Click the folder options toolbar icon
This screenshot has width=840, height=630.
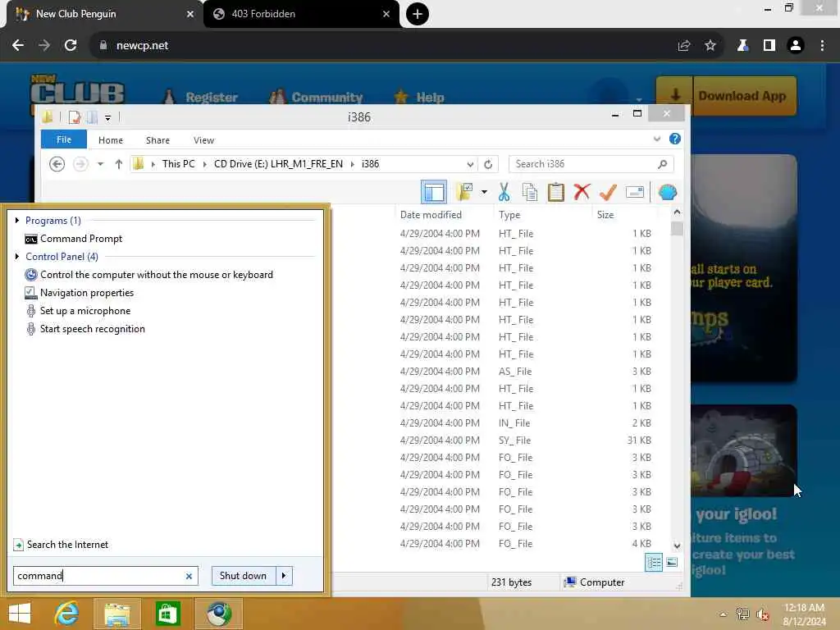[464, 192]
